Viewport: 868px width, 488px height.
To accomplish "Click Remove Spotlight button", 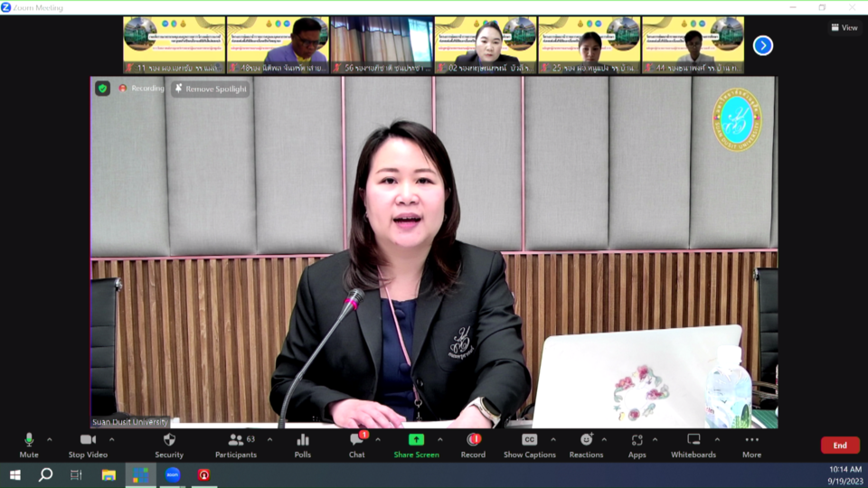I will pos(211,89).
